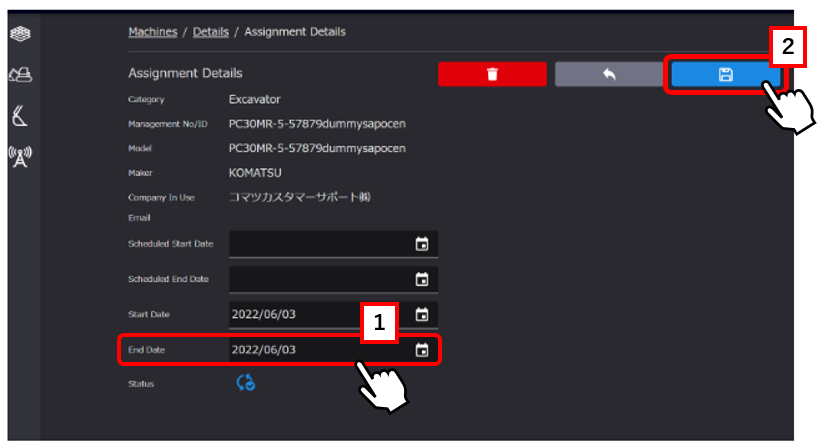Select the excavator arm icon in sidebar

tap(20, 116)
